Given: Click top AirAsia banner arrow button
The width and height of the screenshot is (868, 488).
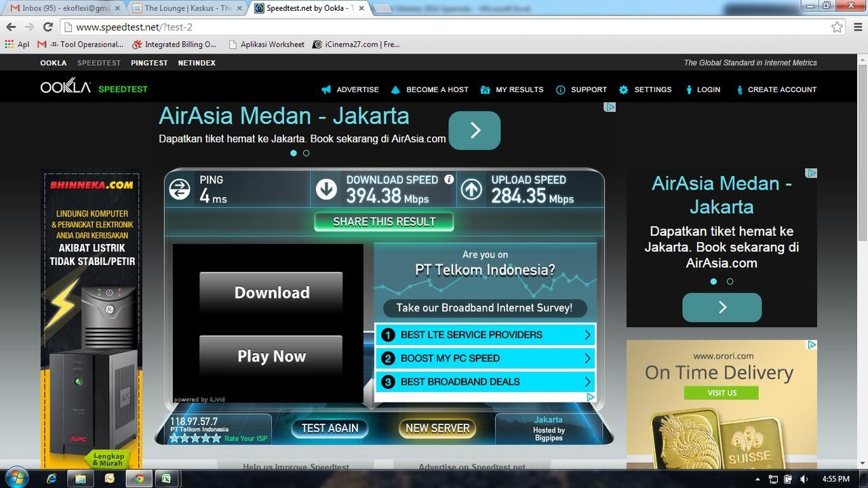Looking at the screenshot, I should click(475, 130).
